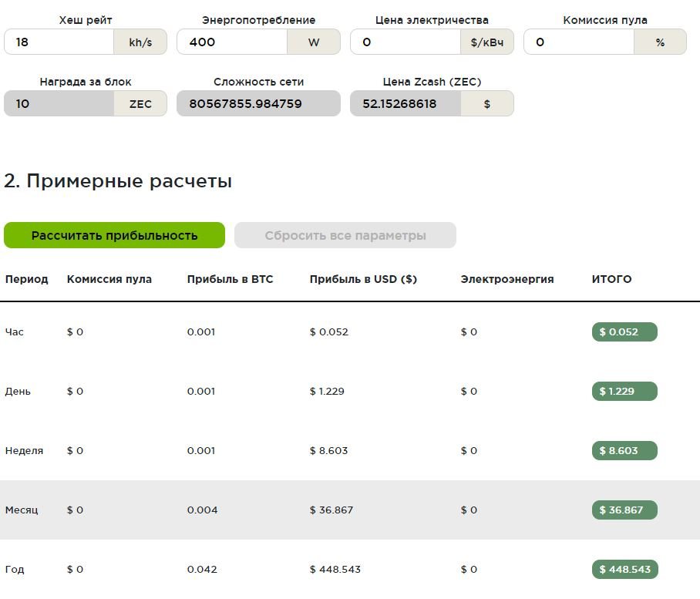Click the $ 36.867 total badge
This screenshot has height=599, width=700.
624,510
